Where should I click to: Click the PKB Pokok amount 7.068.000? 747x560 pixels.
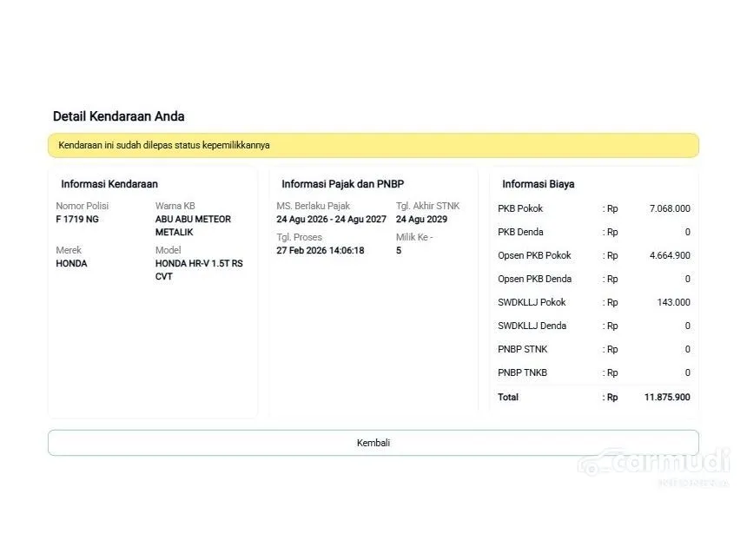click(x=670, y=209)
